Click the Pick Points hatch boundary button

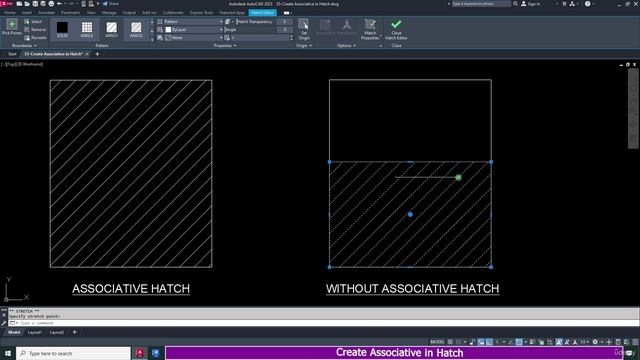[11, 27]
